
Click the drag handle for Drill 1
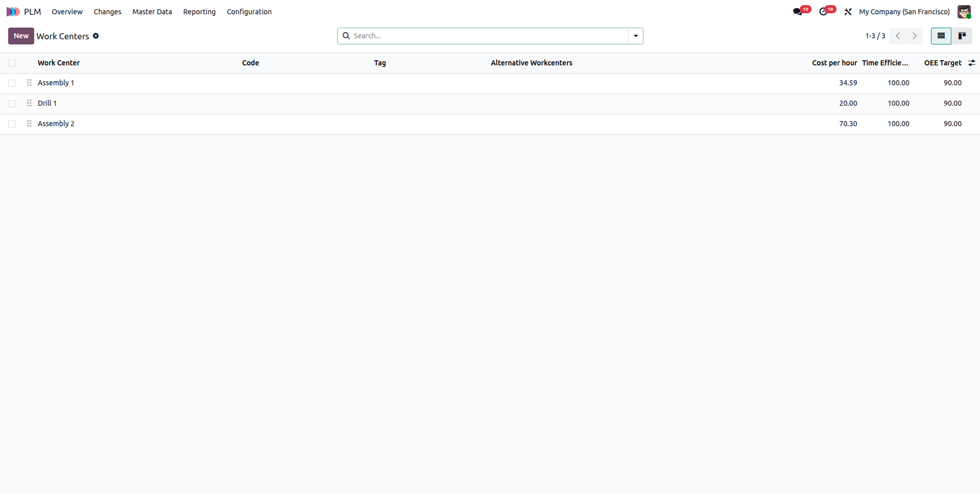click(29, 103)
